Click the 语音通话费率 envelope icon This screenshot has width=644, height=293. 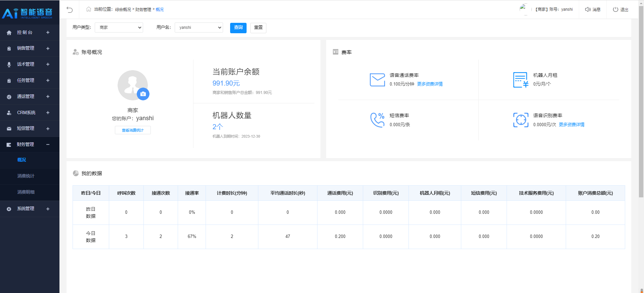[x=377, y=80]
